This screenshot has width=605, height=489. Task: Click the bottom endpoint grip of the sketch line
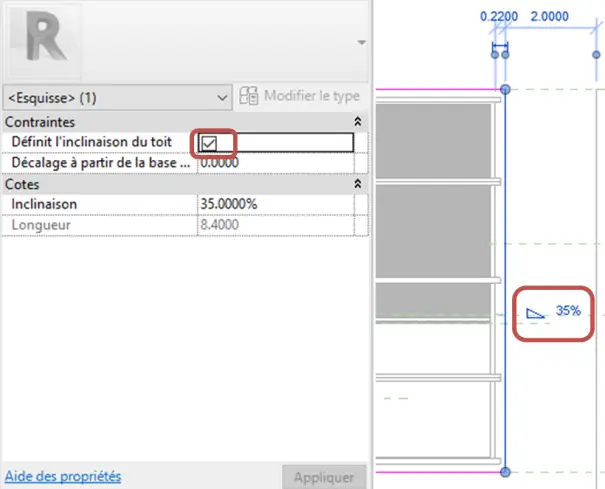click(505, 472)
